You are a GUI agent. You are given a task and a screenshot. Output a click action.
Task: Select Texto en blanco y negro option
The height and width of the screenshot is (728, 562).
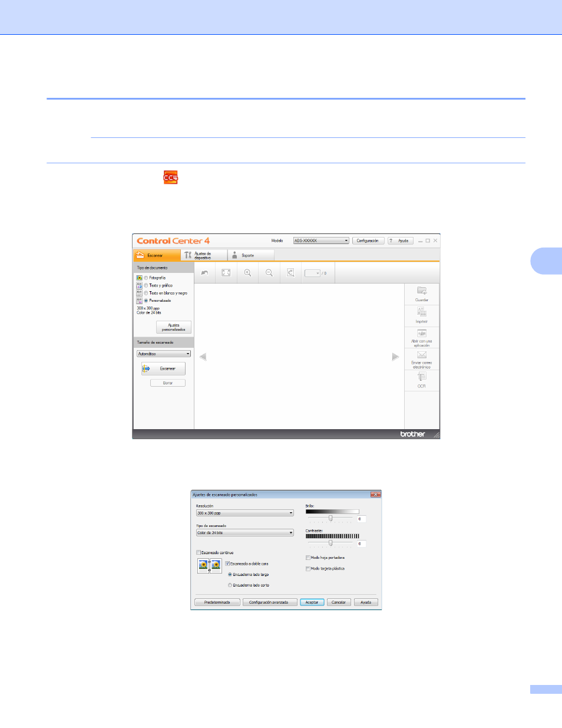click(x=146, y=293)
